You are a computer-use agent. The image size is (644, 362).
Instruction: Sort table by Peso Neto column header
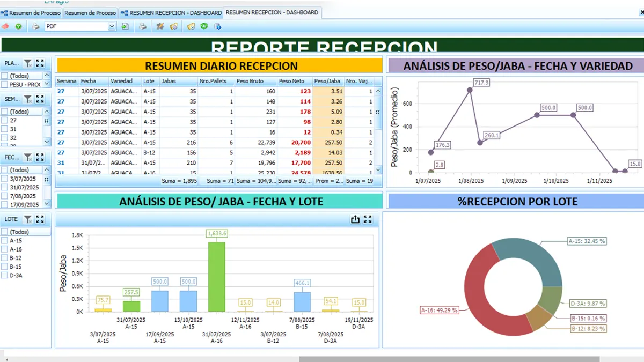[x=291, y=81]
